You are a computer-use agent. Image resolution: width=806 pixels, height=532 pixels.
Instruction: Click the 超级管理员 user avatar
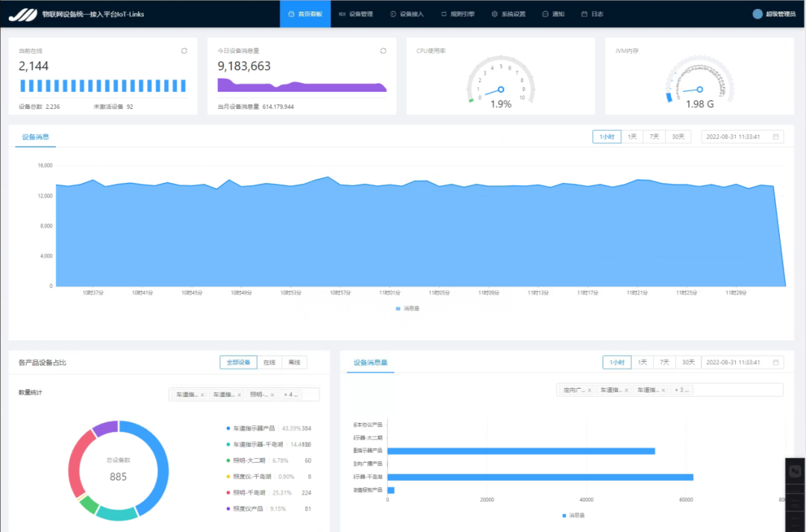757,13
